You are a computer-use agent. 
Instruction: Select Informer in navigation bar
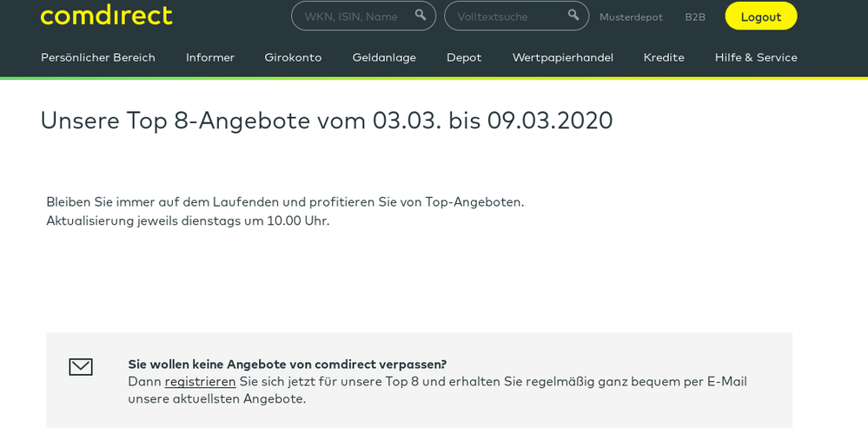click(210, 57)
